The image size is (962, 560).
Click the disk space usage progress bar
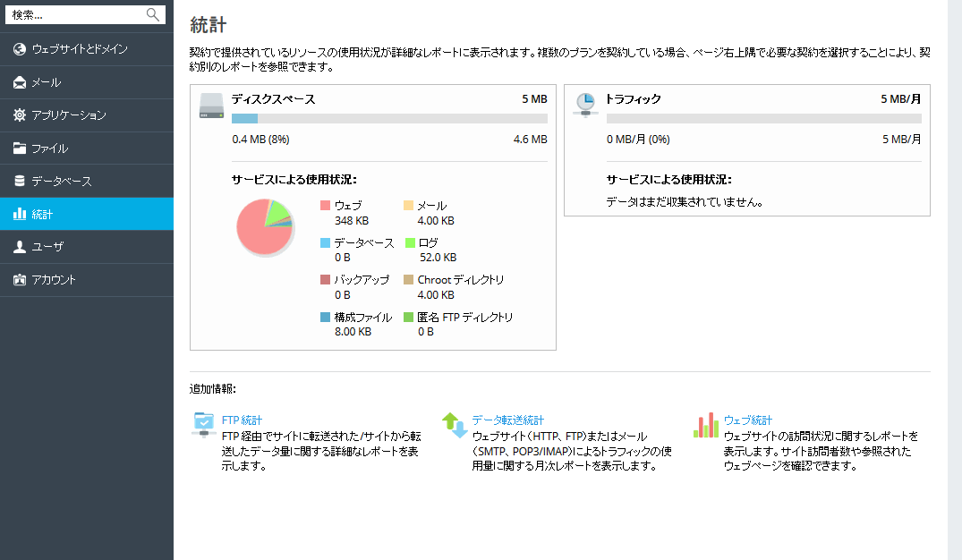pos(388,118)
